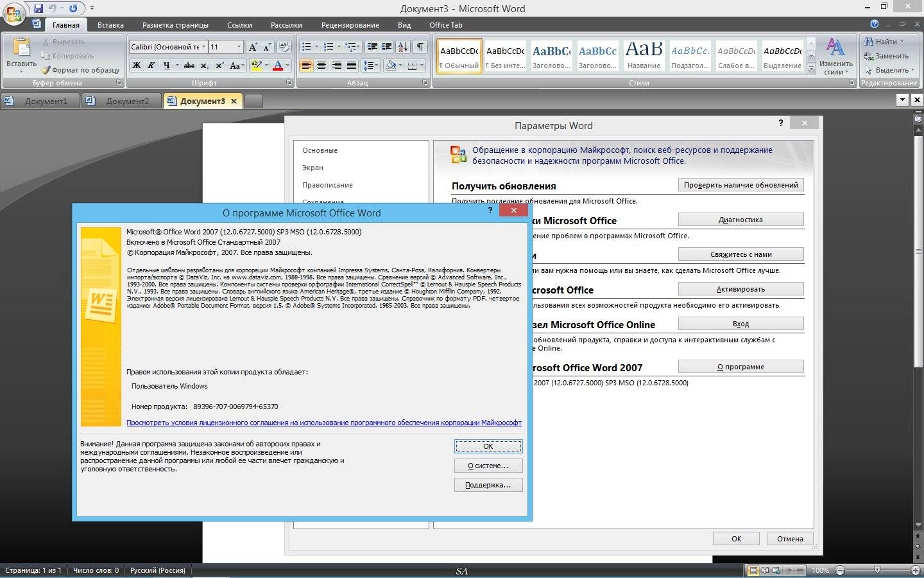Screen dimensions: 924x578
Task: Toggle italic (К) formatting
Action: point(151,66)
